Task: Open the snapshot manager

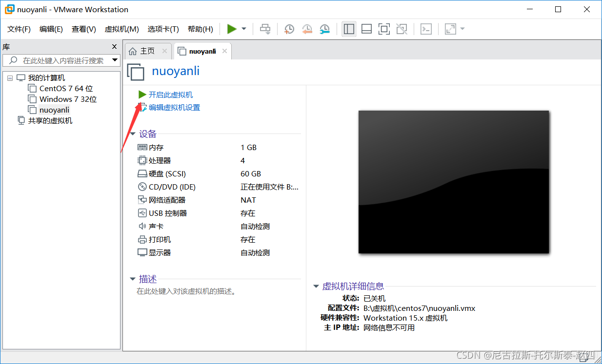Action: [324, 29]
